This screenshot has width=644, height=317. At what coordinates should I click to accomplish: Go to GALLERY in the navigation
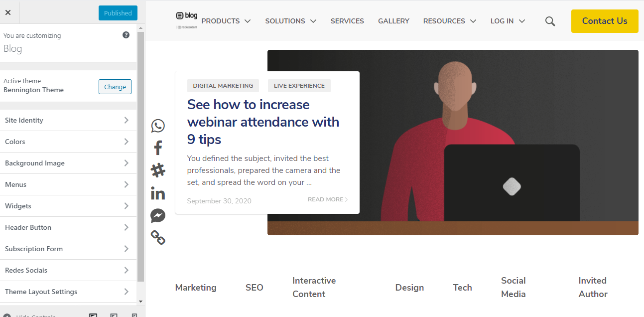pos(393,21)
